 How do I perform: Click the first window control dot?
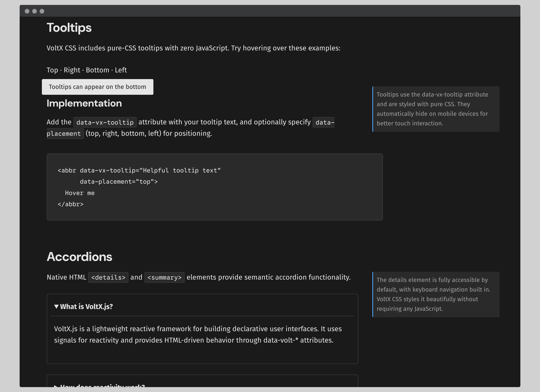pos(27,11)
